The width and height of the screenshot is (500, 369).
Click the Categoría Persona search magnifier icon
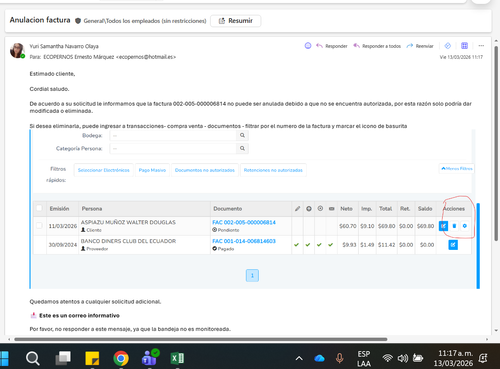click(x=242, y=148)
